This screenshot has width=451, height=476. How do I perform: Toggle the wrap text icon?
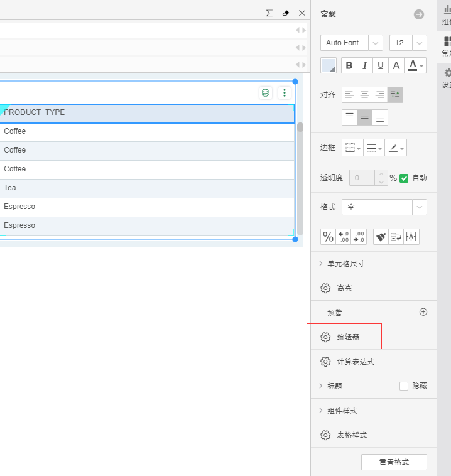(x=396, y=237)
